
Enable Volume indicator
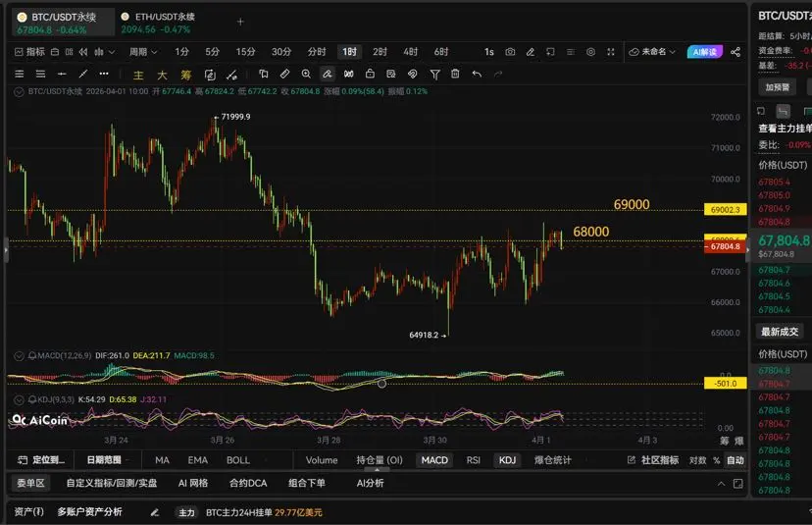322,460
